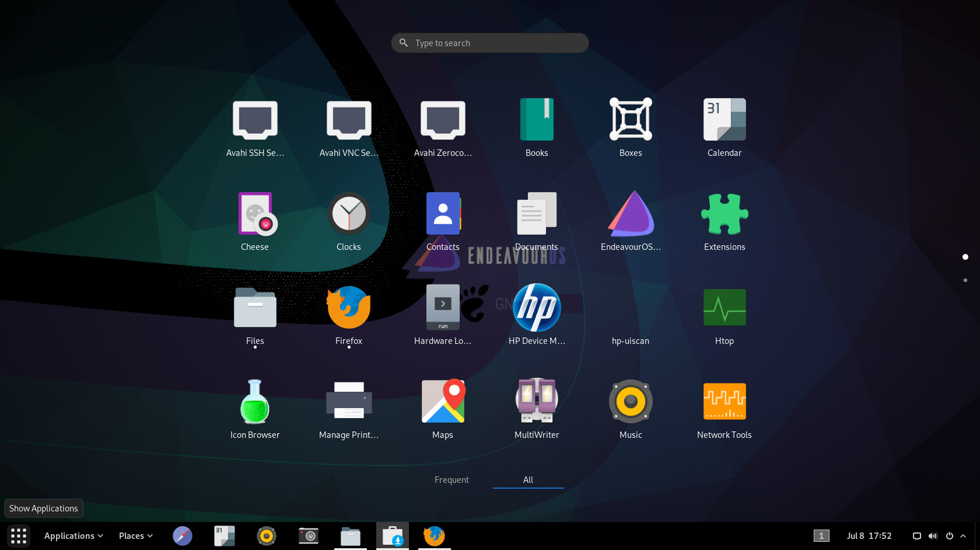The height and width of the screenshot is (550, 980).
Task: Expand the system tray chevron arrow
Action: 963,536
